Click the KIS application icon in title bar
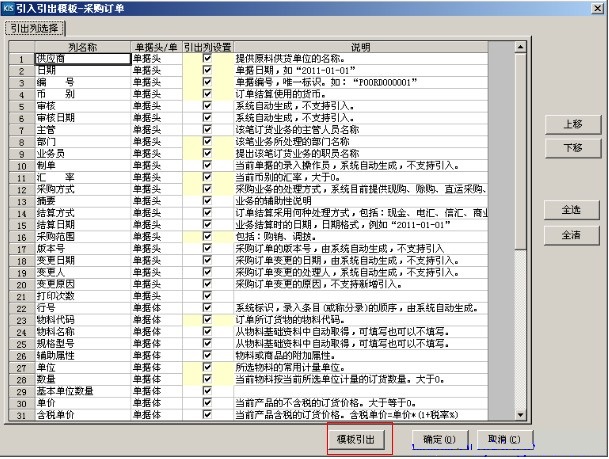This screenshot has height=459, width=609. (9, 7)
